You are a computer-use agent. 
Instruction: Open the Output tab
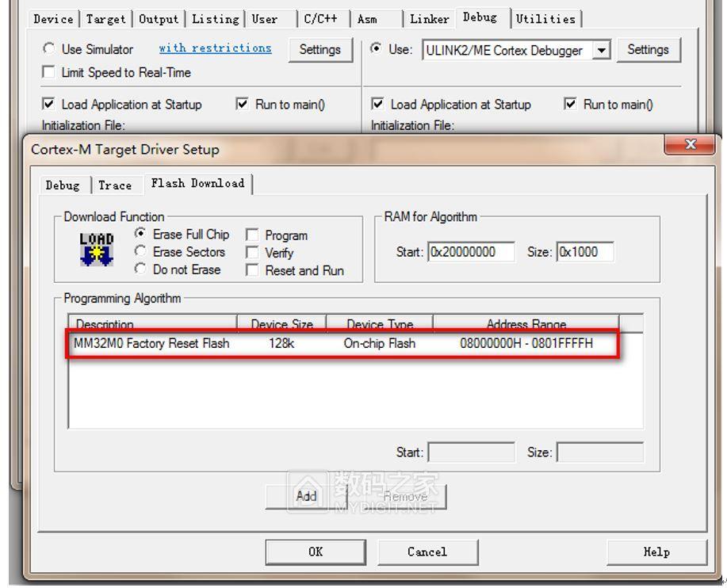click(x=159, y=20)
